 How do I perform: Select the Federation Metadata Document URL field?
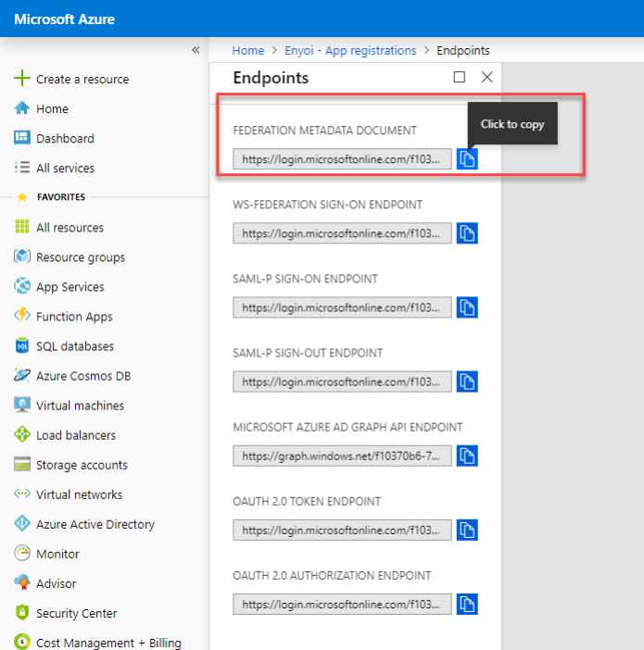coord(342,159)
